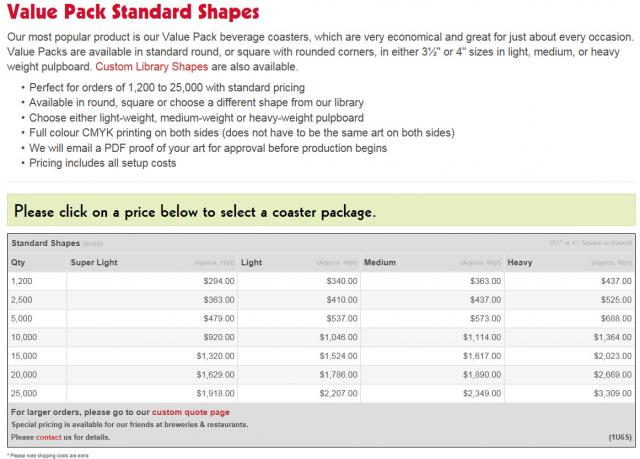Select Medium 5,000 price $573.00
Screen dimensions: 640x459
tap(484, 318)
